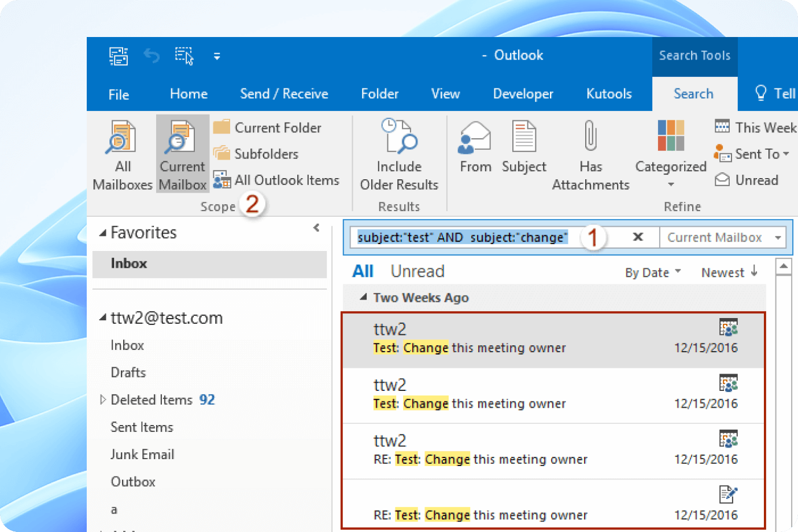
Task: Select Inbox under Favorites
Action: 209,264
